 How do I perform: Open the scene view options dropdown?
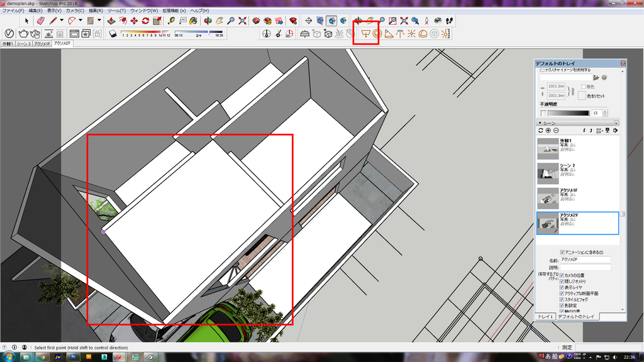[599, 131]
